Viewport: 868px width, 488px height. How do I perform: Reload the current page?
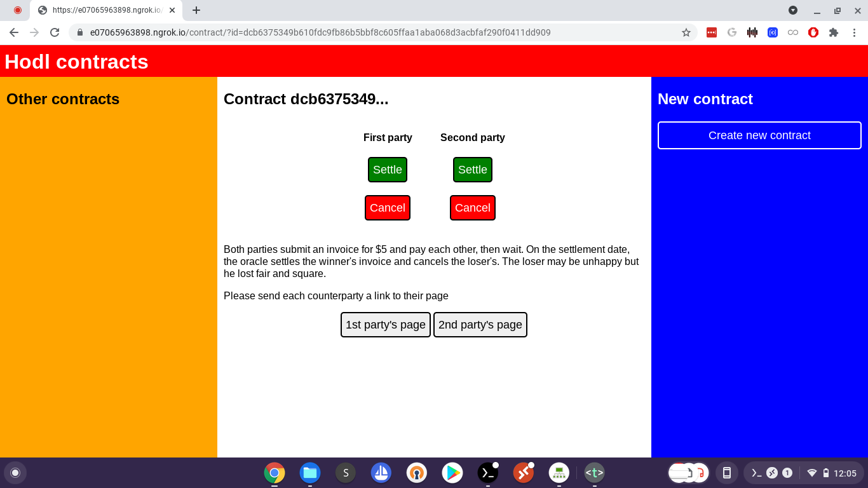click(55, 32)
